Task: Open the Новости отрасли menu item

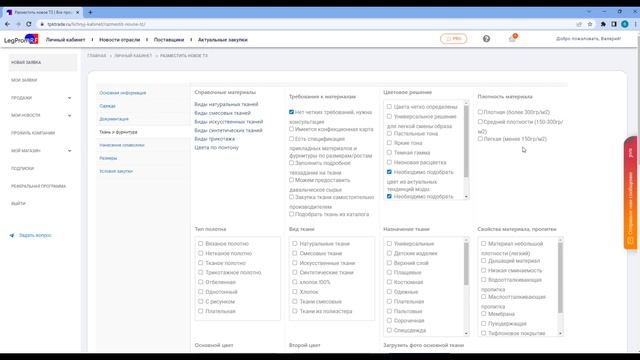Action: 120,40
